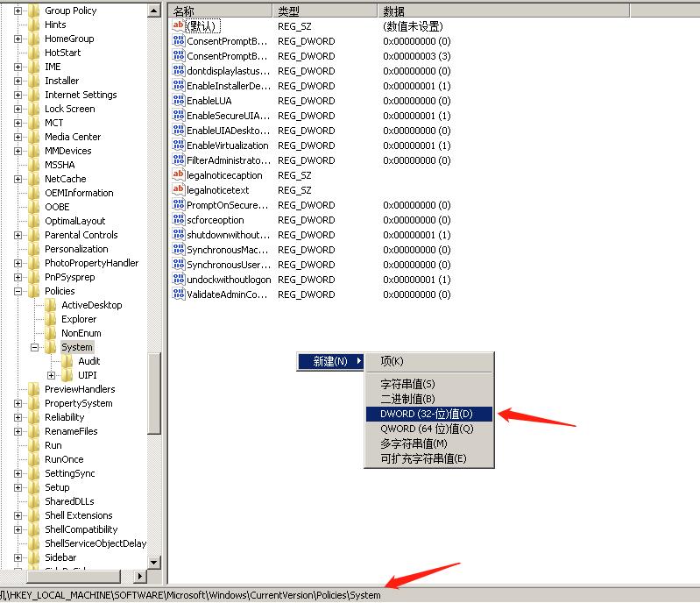Select the EnableVirtualization DWORD icon
The width and height of the screenshot is (700, 603).
point(179,145)
